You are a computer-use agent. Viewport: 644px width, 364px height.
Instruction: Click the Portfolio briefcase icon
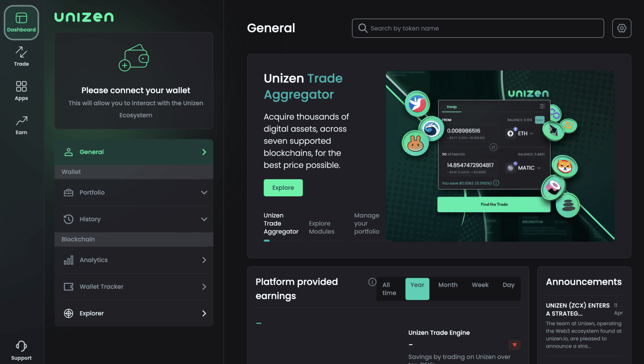pos(69,192)
